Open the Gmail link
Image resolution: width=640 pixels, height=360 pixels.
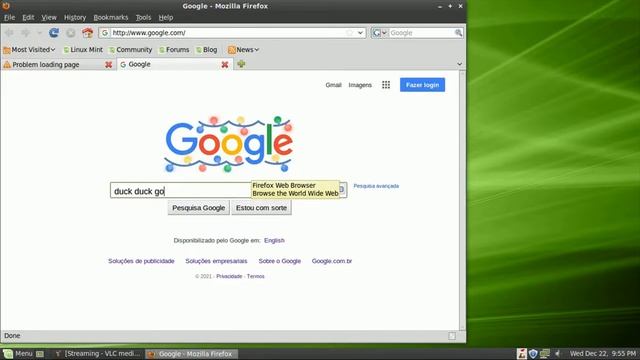(333, 85)
